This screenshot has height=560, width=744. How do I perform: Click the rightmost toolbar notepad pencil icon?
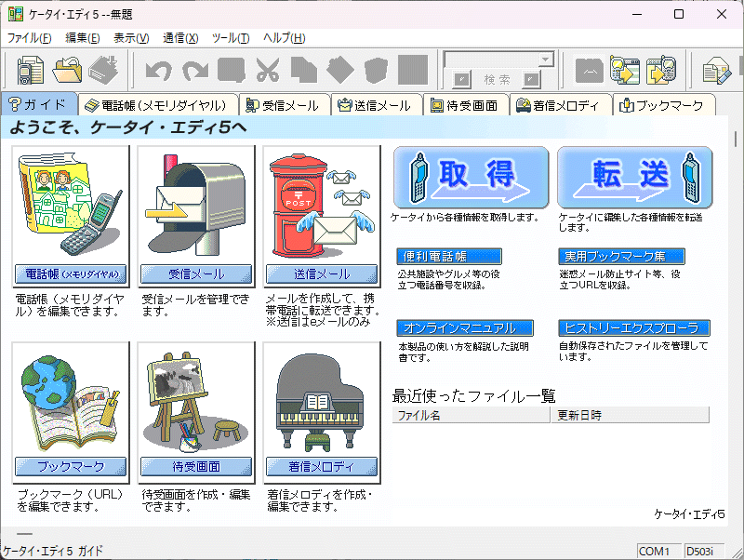716,71
